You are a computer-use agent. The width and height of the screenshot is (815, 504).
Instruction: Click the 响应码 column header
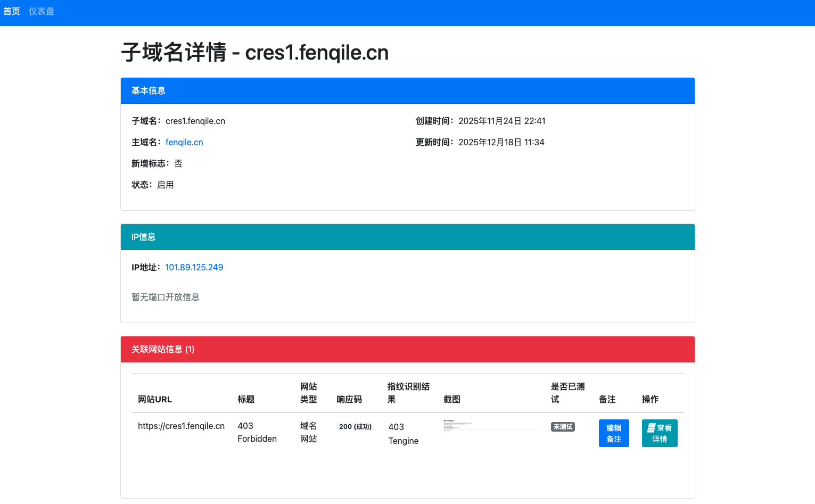[349, 400]
